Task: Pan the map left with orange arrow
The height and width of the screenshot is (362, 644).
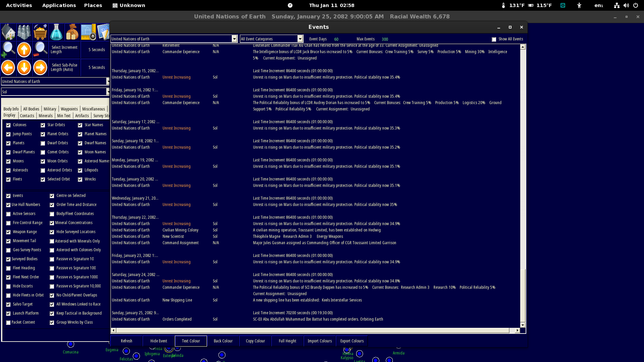Action: coord(8,67)
